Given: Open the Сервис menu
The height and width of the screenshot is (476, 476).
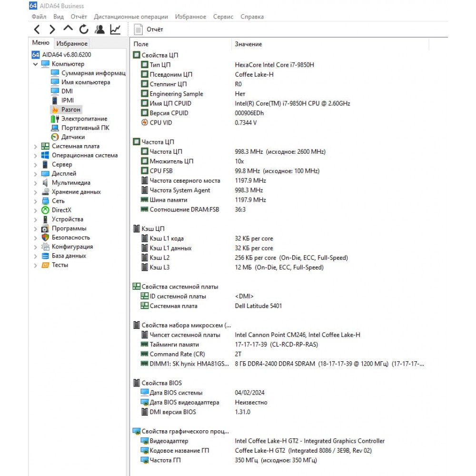Looking at the screenshot, I should [223, 17].
